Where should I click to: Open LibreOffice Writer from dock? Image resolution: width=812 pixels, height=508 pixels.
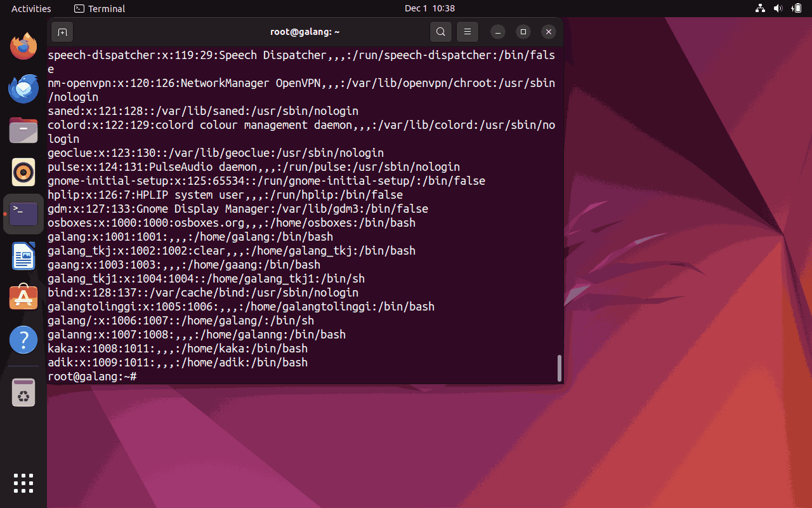tap(23, 256)
